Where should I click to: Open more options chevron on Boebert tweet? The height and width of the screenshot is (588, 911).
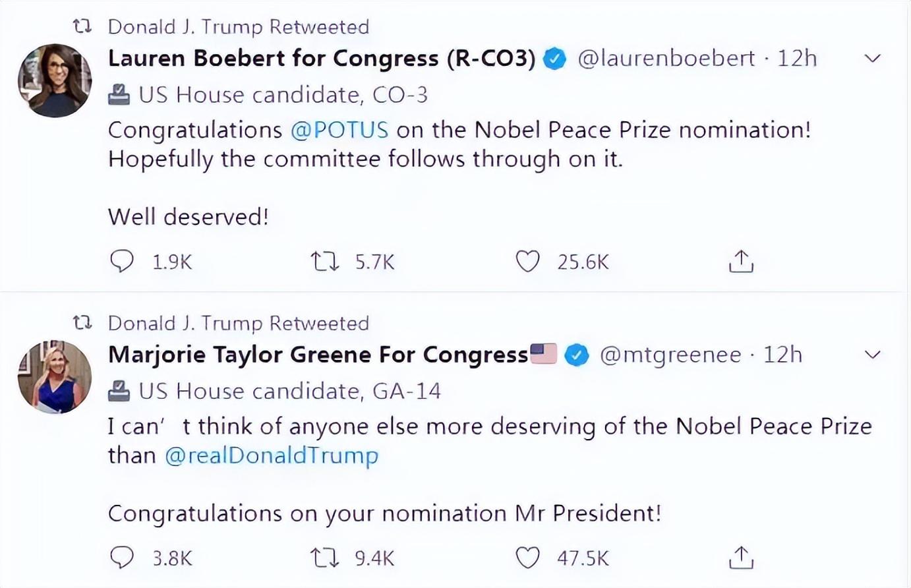(872, 59)
